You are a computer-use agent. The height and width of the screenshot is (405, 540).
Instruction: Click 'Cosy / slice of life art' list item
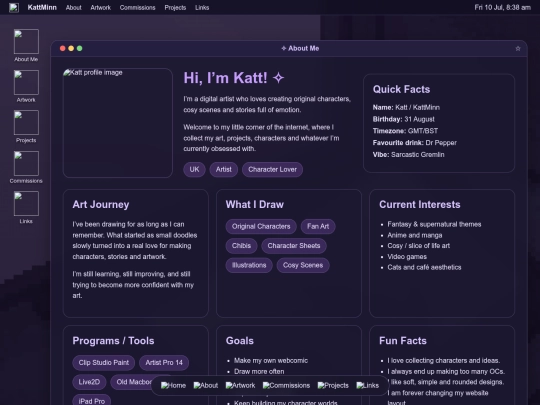418,246
